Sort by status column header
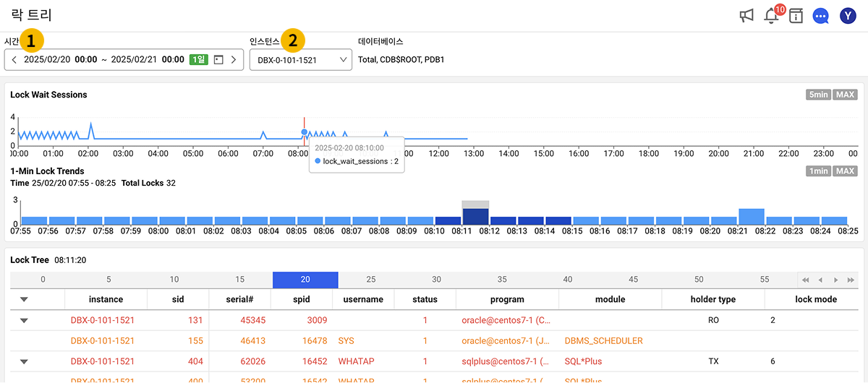This screenshot has height=383, width=868. pos(425,299)
